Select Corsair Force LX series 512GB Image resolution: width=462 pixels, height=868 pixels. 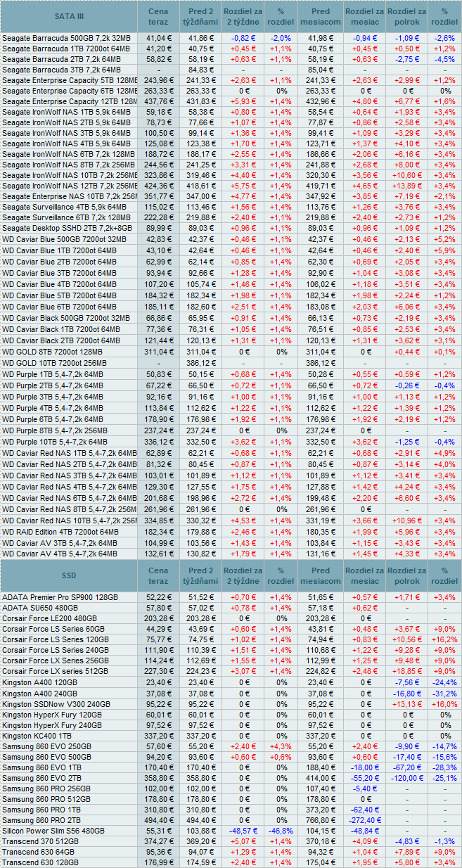click(56, 671)
